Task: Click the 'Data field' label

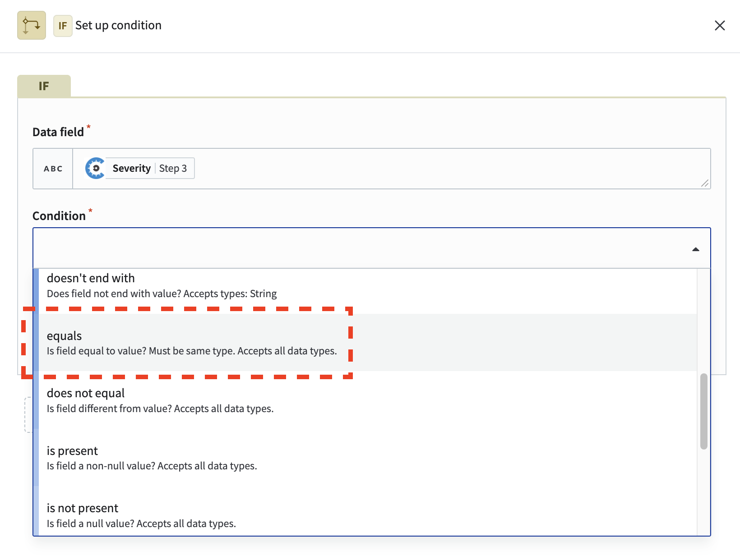Action: point(58,132)
